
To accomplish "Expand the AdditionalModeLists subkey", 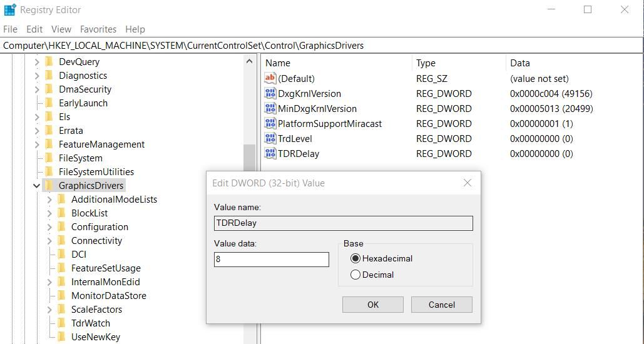I will click(49, 200).
